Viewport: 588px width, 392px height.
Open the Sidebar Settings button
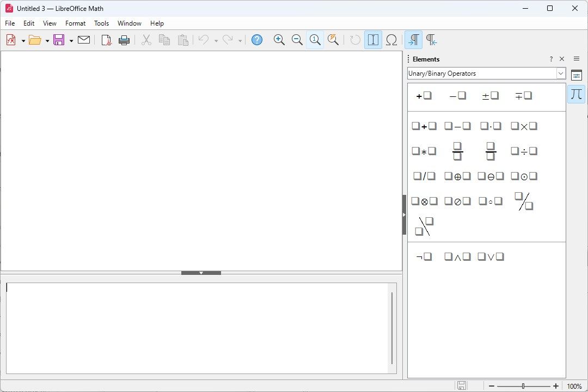tap(577, 58)
